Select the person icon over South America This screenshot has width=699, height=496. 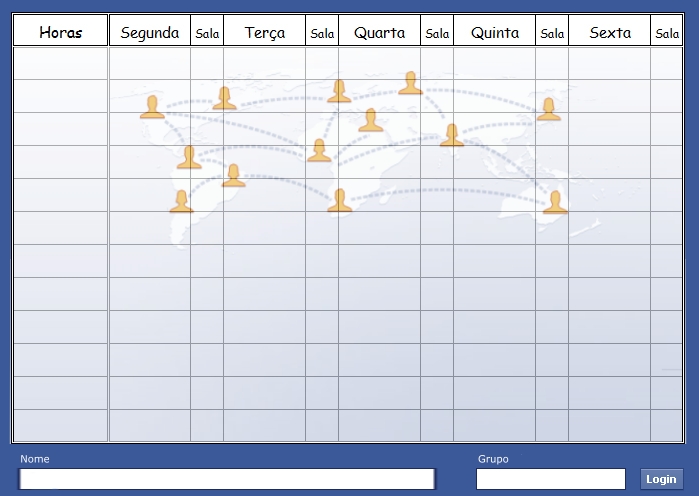181,201
